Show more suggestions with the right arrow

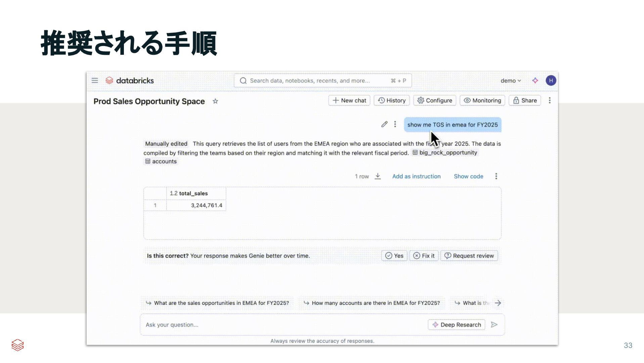[x=498, y=303]
